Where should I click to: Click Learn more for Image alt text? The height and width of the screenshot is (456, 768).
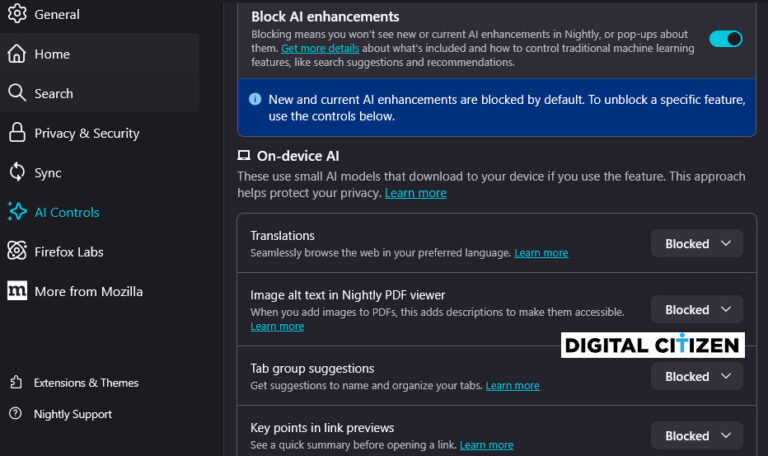point(277,326)
